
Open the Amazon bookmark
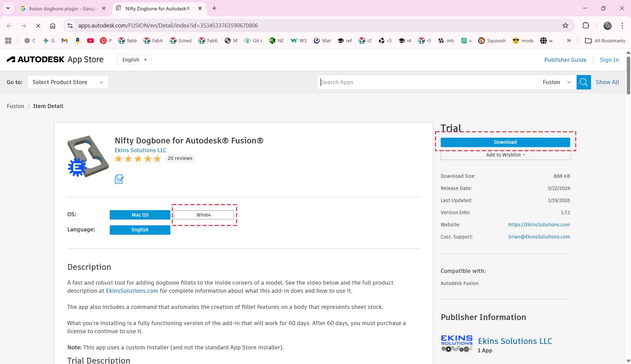pos(78,40)
